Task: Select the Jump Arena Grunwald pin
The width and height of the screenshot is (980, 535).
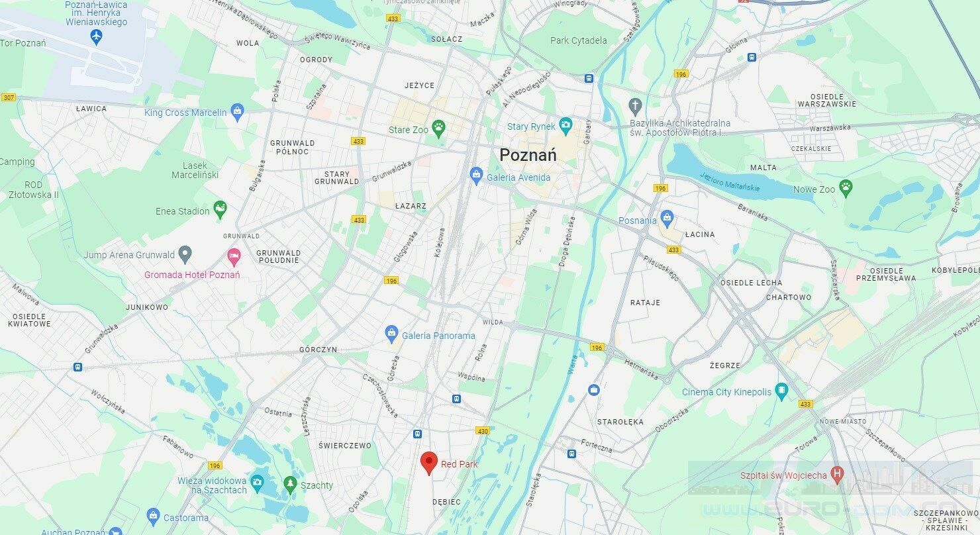Action: click(185, 254)
